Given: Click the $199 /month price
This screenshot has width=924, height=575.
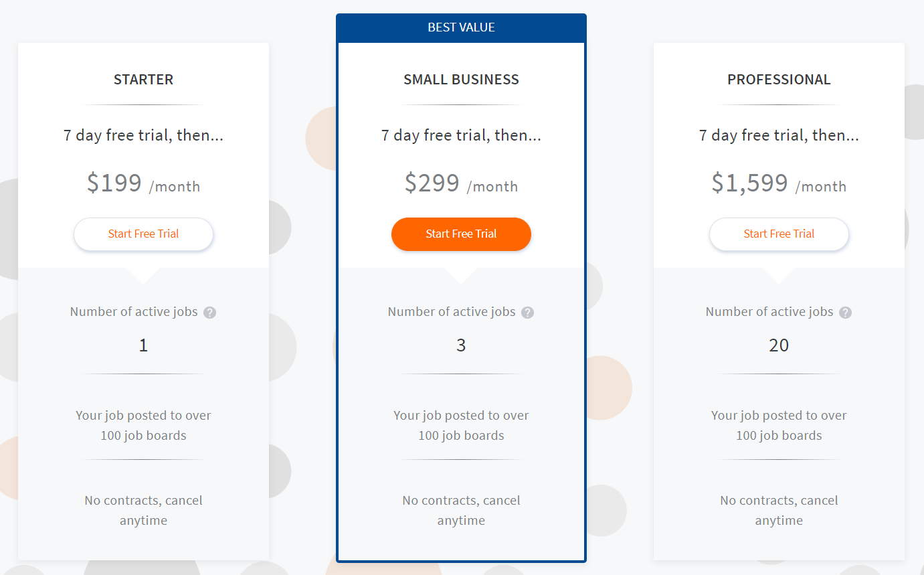Looking at the screenshot, I should click(x=143, y=183).
